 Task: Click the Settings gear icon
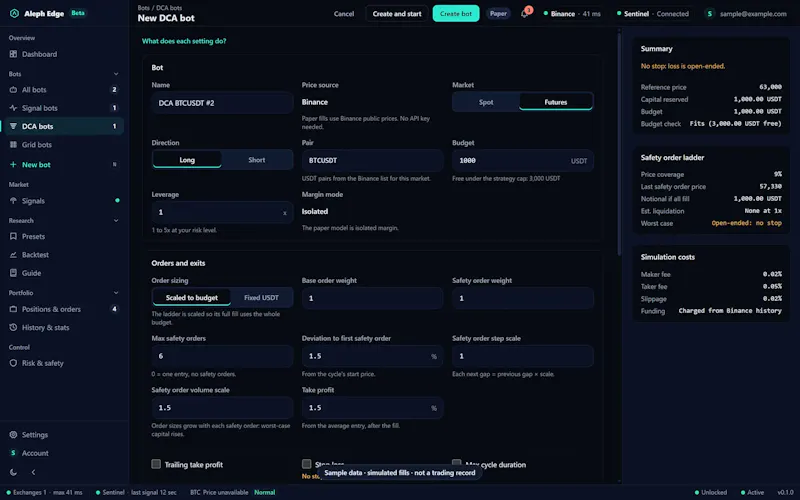coord(13,435)
